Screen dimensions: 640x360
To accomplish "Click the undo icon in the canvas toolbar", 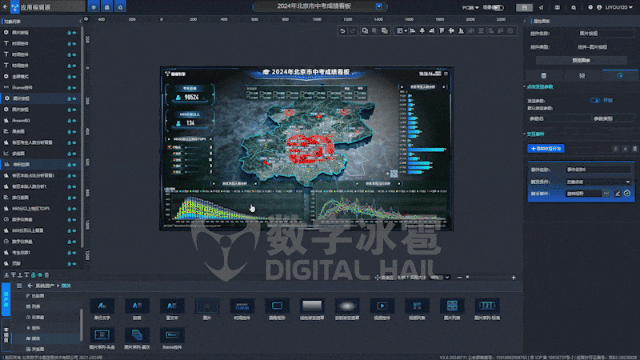I will [x=342, y=31].
